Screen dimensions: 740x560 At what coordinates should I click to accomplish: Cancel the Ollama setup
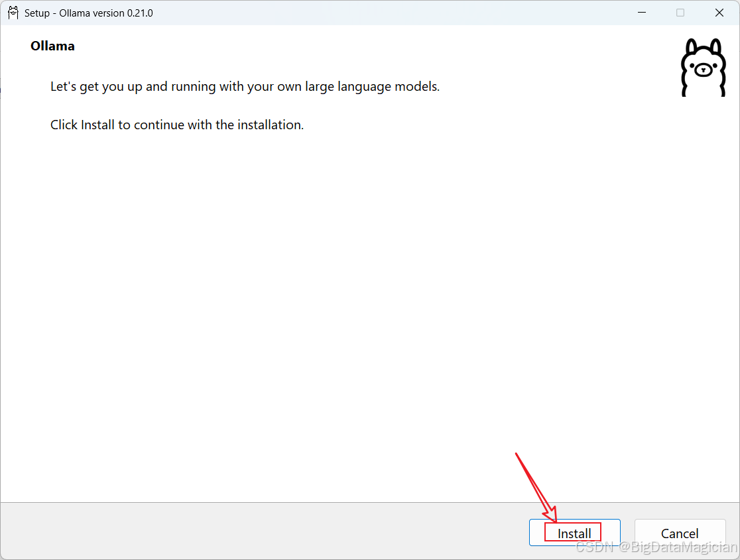(x=680, y=533)
